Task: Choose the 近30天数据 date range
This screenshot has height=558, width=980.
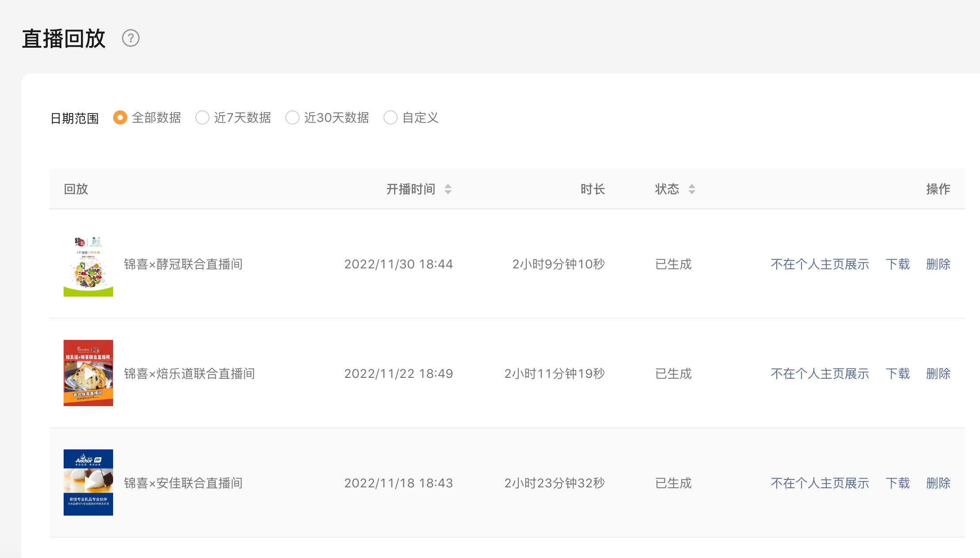Action: pos(292,117)
